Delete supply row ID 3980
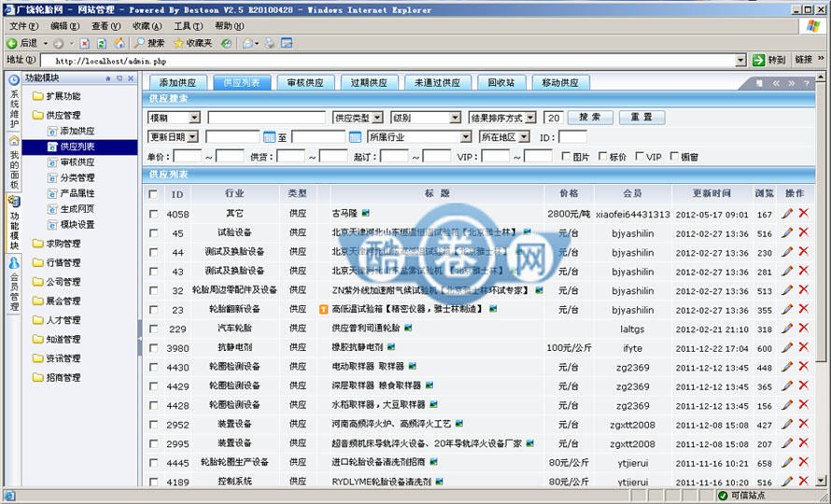This screenshot has width=831, height=504. point(804,347)
